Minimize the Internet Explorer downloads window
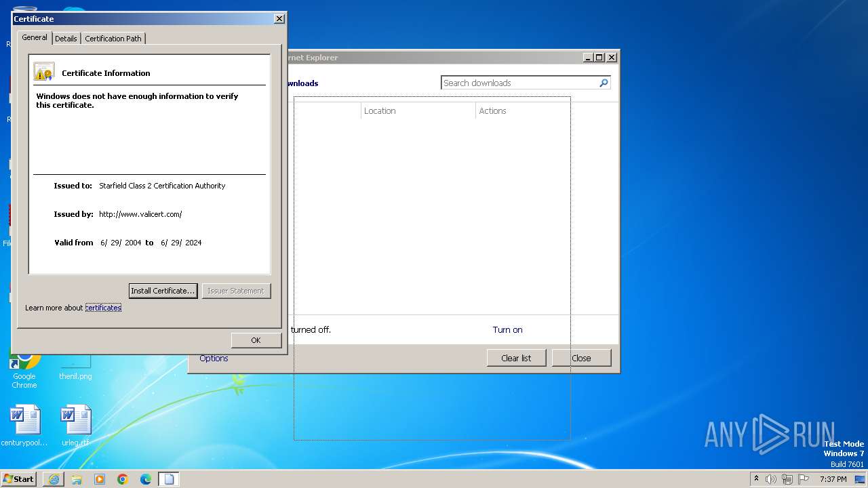The image size is (868, 488). 588,58
